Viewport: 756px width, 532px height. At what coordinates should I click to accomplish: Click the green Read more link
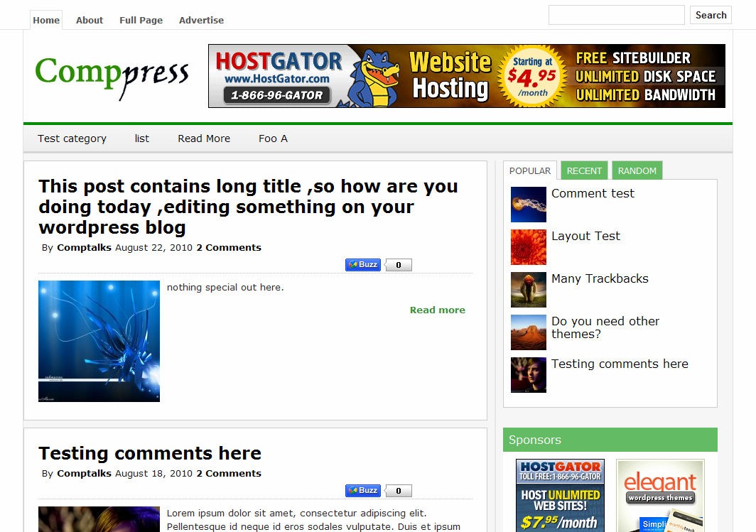[x=437, y=310]
